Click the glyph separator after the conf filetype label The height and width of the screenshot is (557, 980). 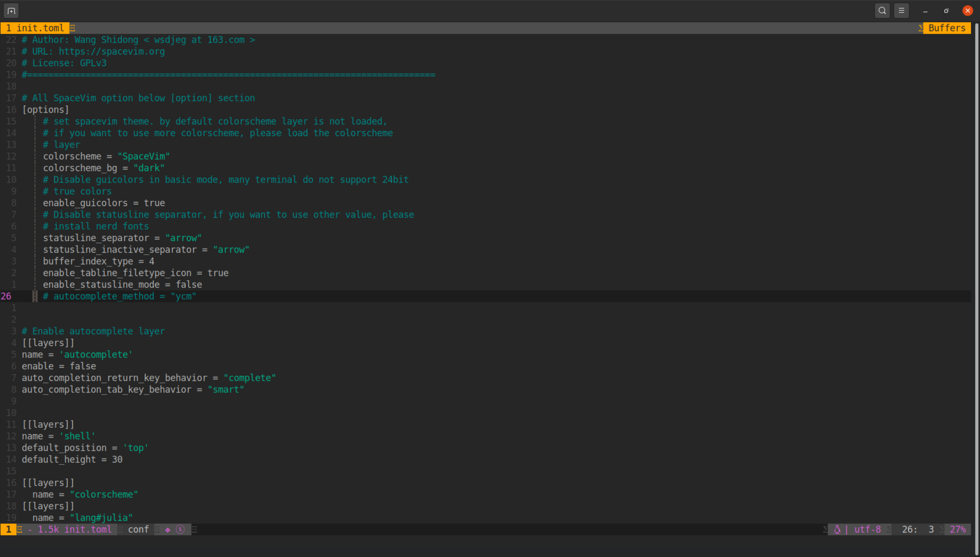157,530
